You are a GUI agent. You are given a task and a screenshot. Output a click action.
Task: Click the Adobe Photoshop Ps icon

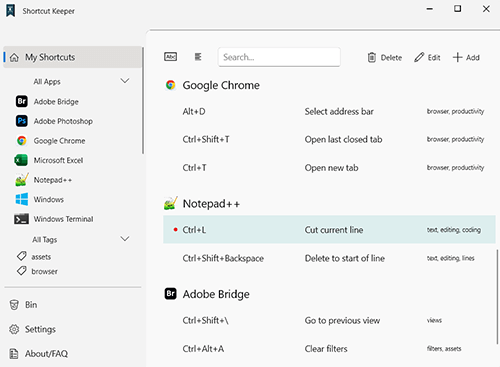[22, 121]
